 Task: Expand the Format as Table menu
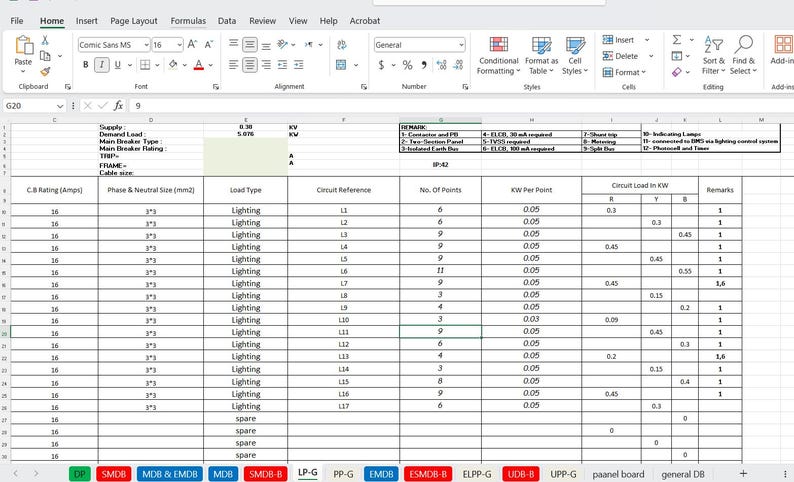[x=541, y=56]
